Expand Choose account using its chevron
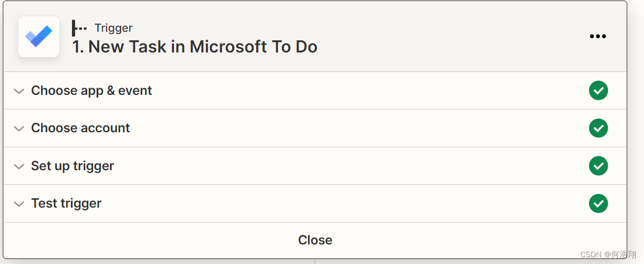 coord(19,128)
